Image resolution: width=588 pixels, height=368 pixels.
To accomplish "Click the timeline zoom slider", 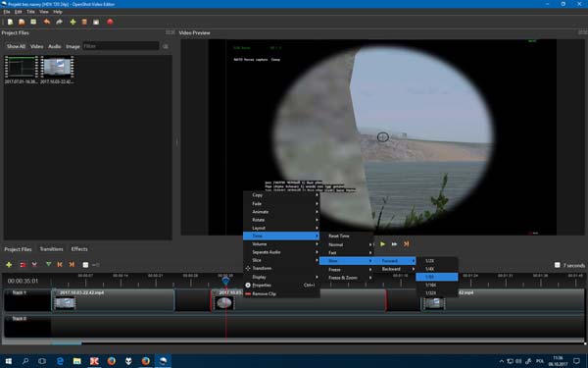I will (96, 265).
